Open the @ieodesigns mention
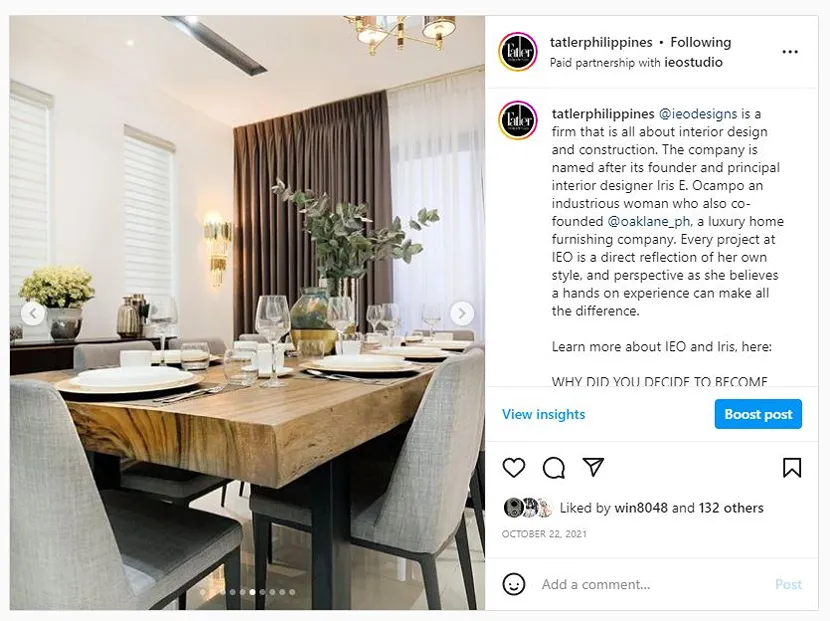Image resolution: width=830 pixels, height=621 pixels. tap(698, 114)
